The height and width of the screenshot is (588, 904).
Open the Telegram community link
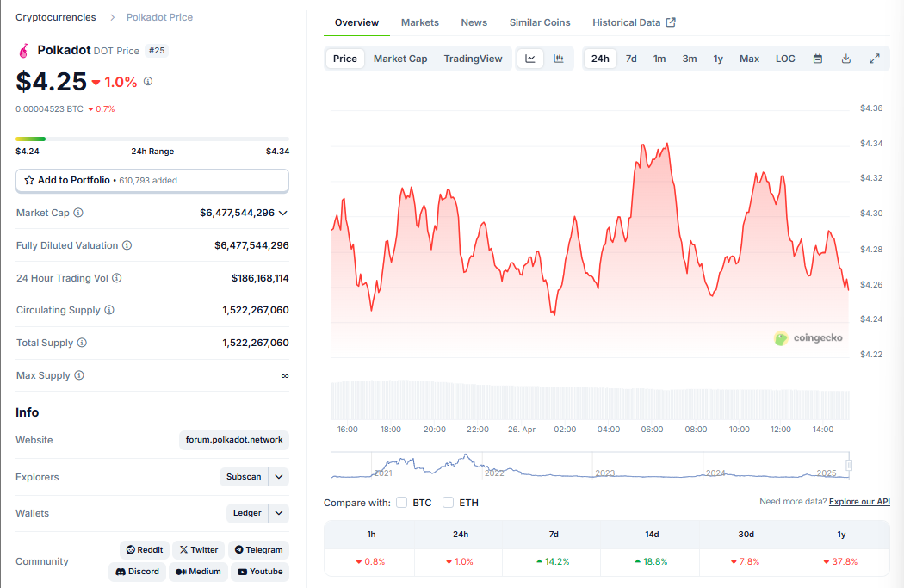[x=258, y=550]
